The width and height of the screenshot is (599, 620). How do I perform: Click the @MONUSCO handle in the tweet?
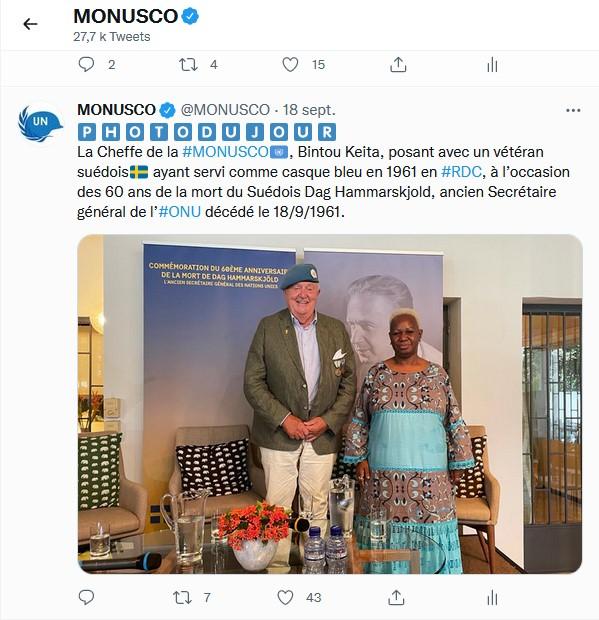tap(225, 110)
